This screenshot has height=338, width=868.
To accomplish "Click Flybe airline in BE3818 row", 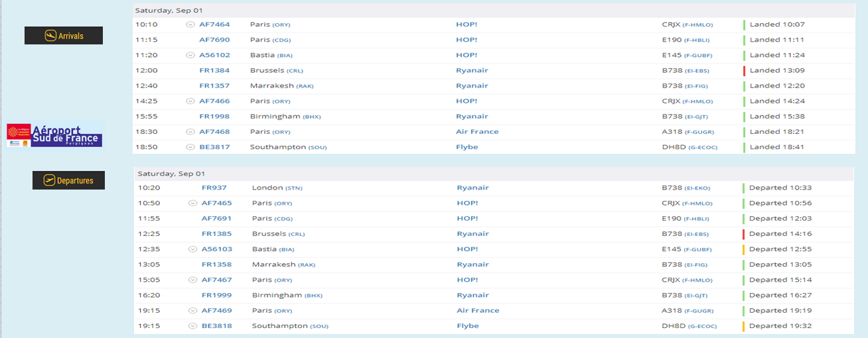I will click(467, 325).
